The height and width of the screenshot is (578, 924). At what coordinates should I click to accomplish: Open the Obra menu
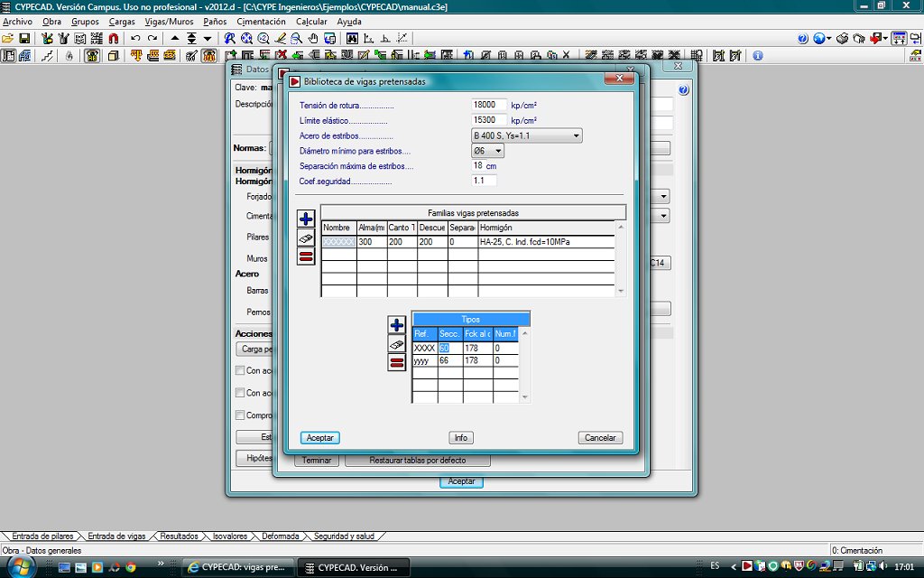51,22
